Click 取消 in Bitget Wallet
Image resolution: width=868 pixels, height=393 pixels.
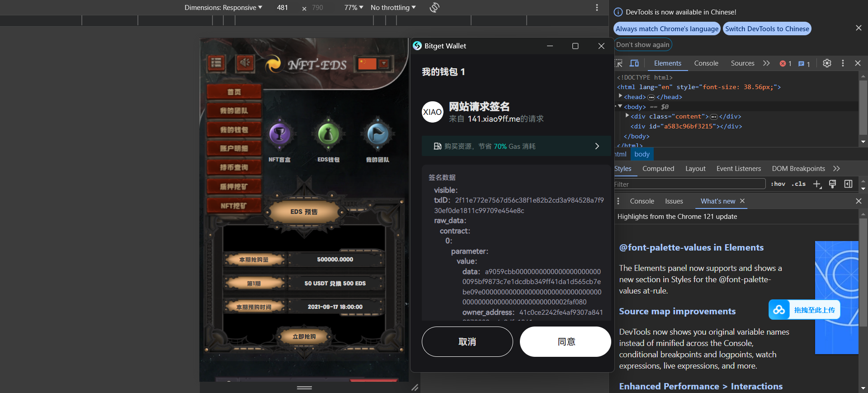pyautogui.click(x=467, y=342)
